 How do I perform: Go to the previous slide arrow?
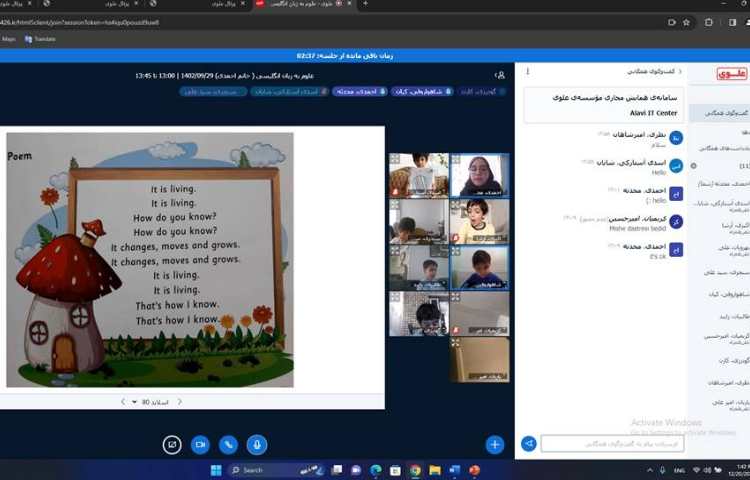180,402
